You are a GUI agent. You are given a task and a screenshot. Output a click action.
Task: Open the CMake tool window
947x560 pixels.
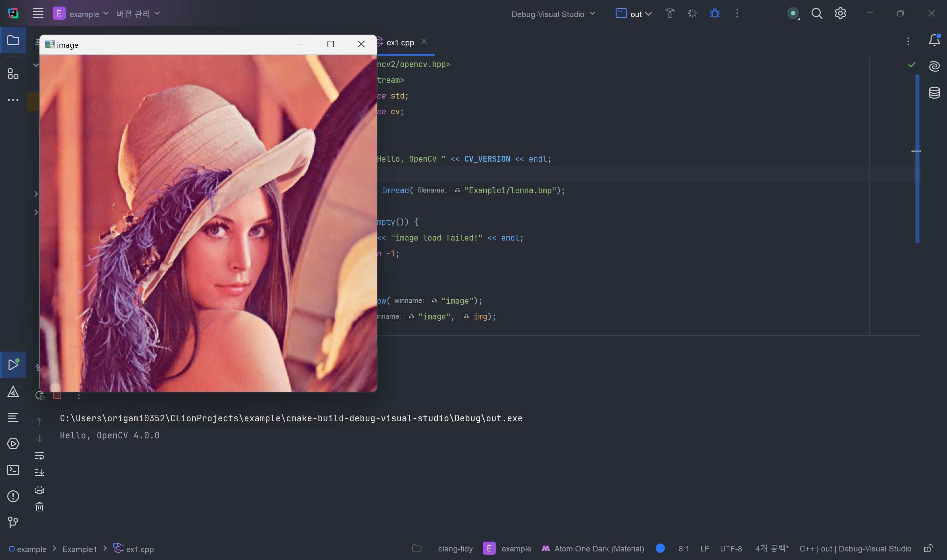[x=13, y=392]
